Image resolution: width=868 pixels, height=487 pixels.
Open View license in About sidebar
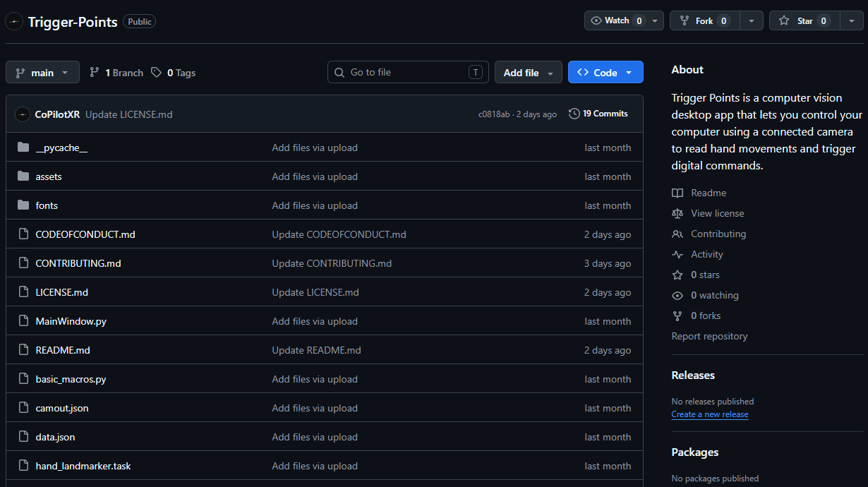click(x=718, y=213)
